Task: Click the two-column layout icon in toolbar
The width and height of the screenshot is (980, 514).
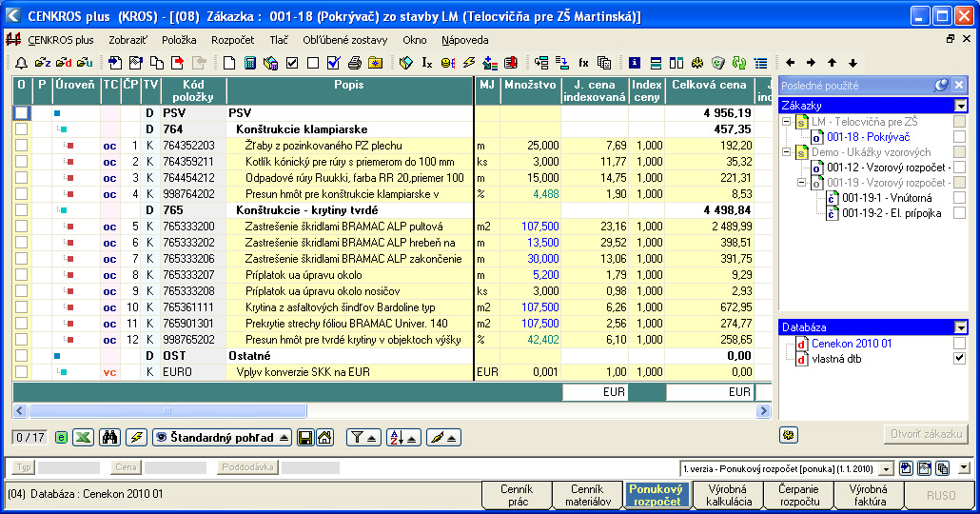Action: (x=676, y=63)
